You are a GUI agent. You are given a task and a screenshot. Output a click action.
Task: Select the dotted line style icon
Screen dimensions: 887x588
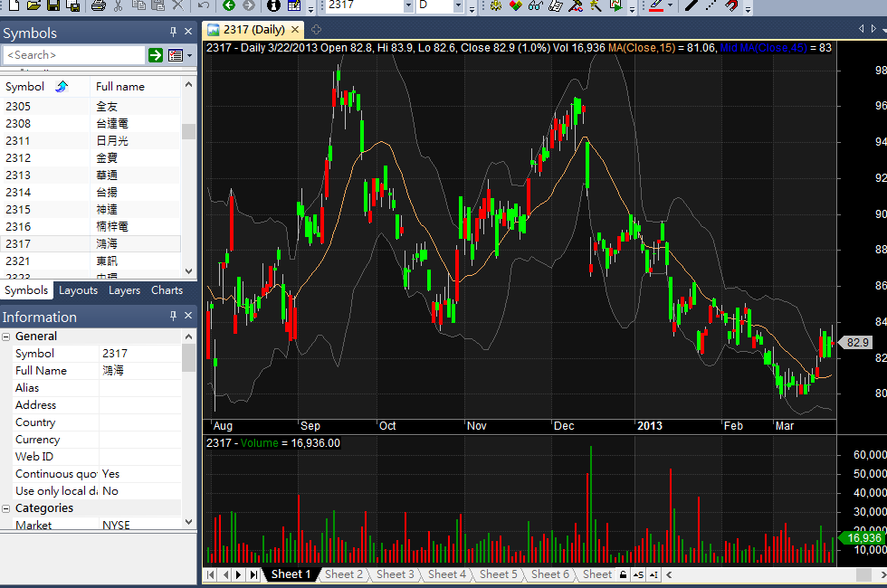pyautogui.click(x=711, y=5)
